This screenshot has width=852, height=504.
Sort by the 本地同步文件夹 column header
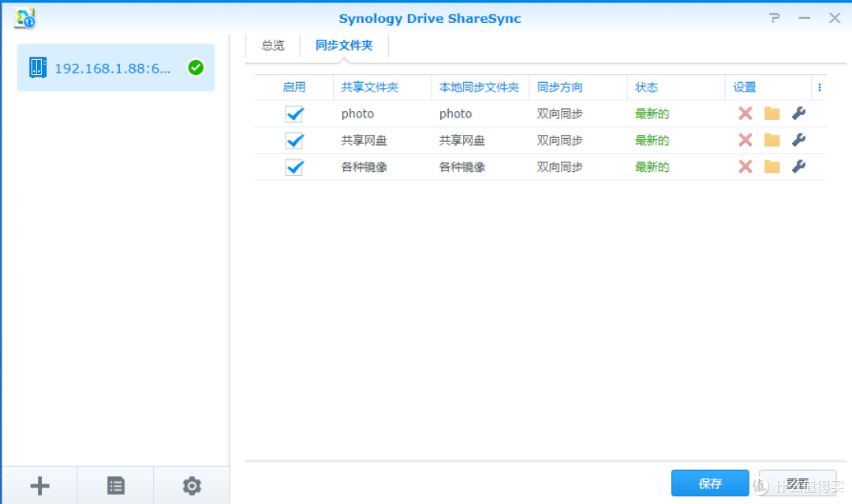click(x=480, y=88)
